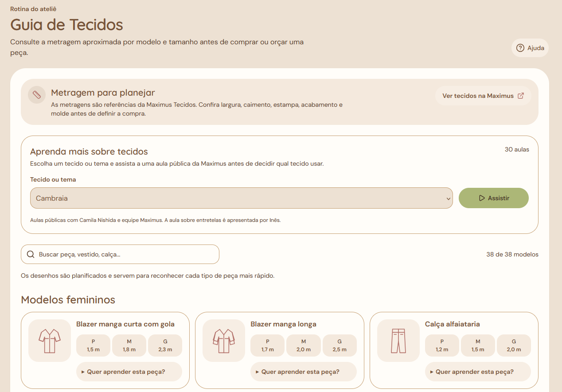562x392 pixels.
Task: Click the note about Camila Nishida's public classes
Action: click(x=156, y=220)
